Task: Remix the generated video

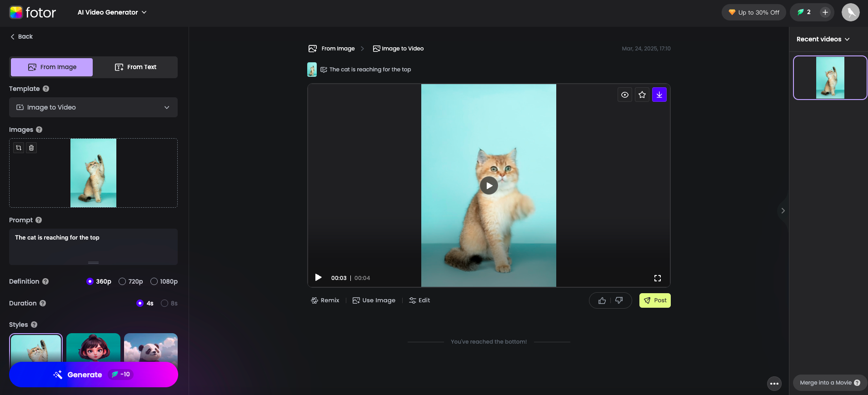Action: click(325, 300)
